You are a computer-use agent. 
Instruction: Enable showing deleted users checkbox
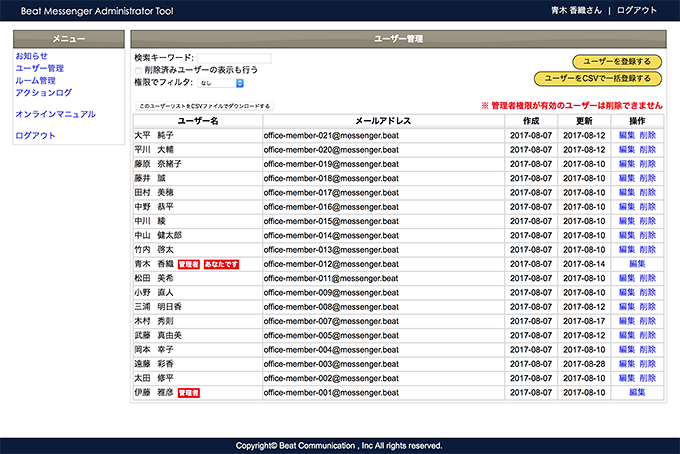(x=139, y=70)
